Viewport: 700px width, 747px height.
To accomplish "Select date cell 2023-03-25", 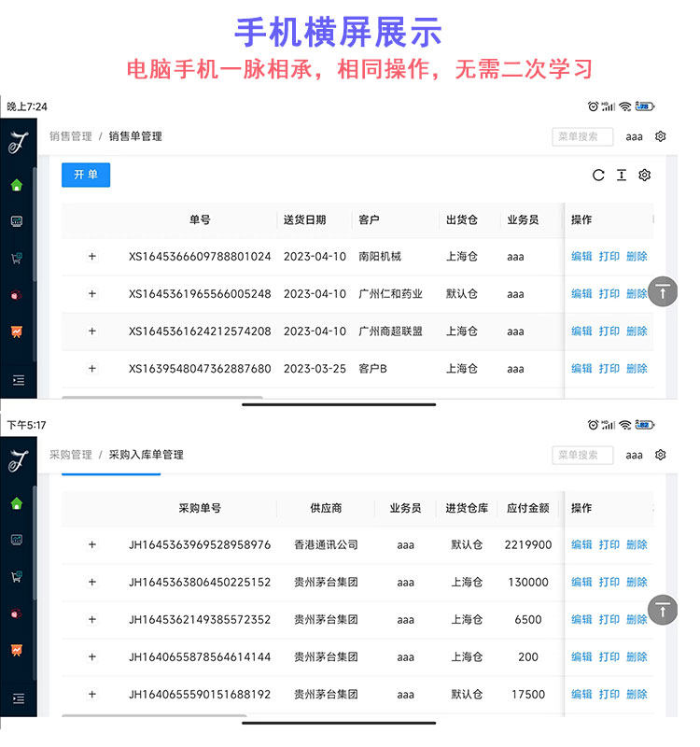I will click(x=315, y=368).
